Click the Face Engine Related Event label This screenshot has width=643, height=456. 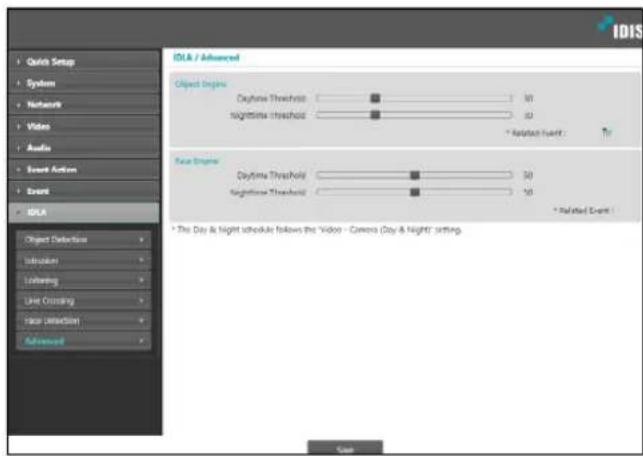click(583, 210)
